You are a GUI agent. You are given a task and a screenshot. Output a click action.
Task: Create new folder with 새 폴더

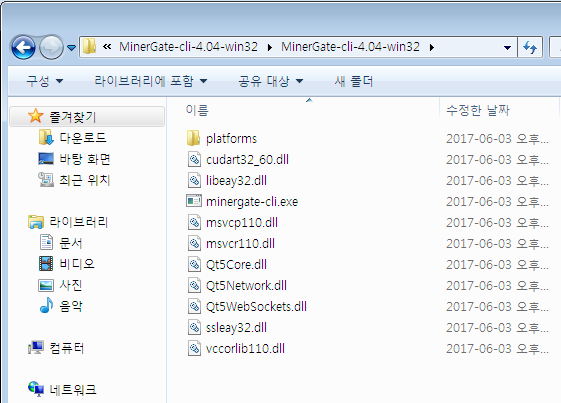pyautogui.click(x=353, y=81)
